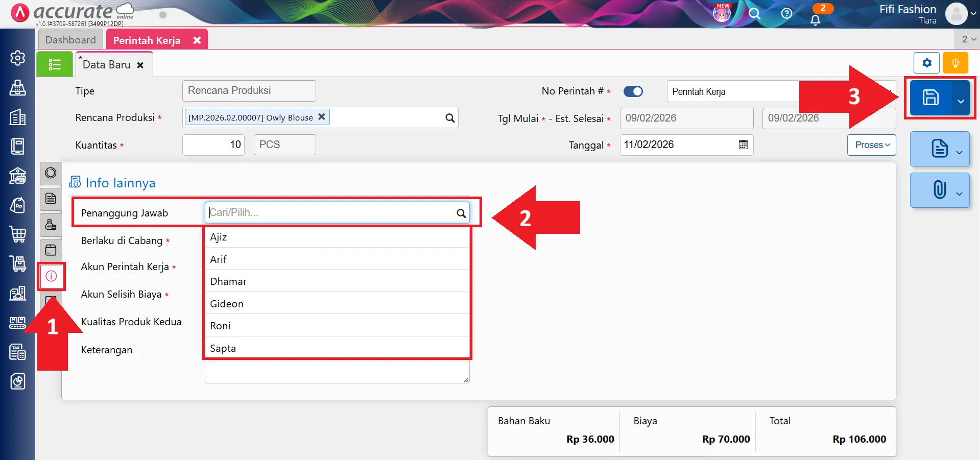Screen dimensions: 980x460
Task: Open the global search magnifier in header
Action: [754, 14]
